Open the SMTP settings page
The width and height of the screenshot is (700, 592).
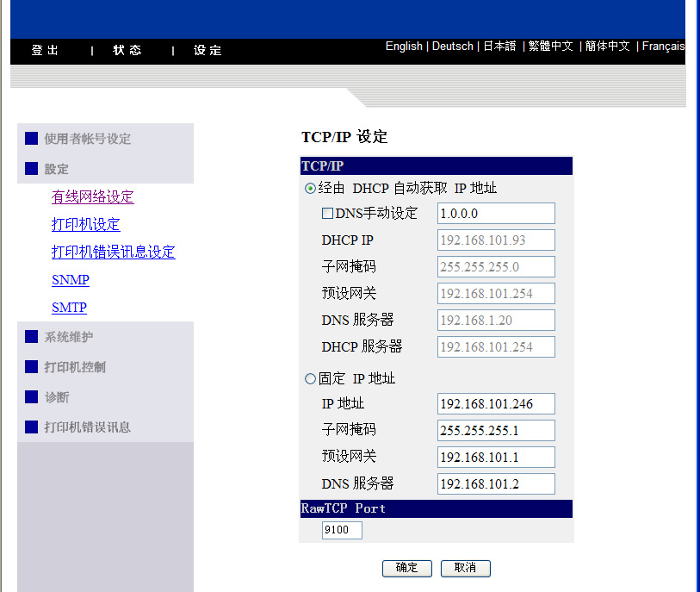(69, 307)
